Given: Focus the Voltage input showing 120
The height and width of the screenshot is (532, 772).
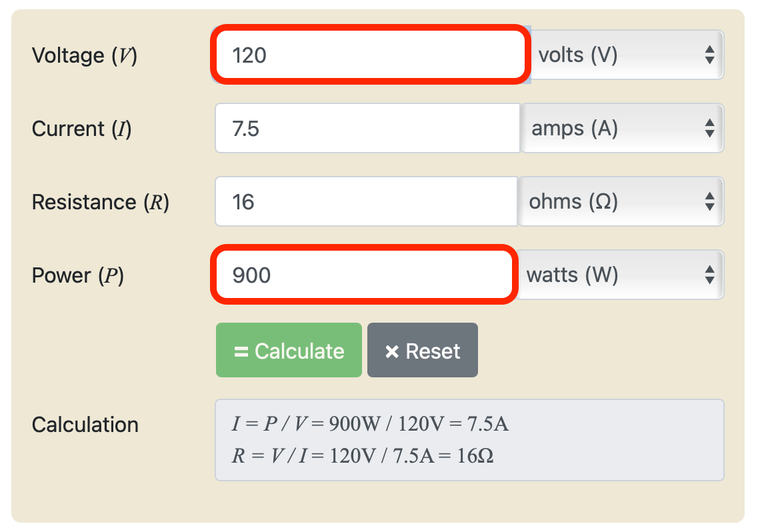Looking at the screenshot, I should coord(370,55).
